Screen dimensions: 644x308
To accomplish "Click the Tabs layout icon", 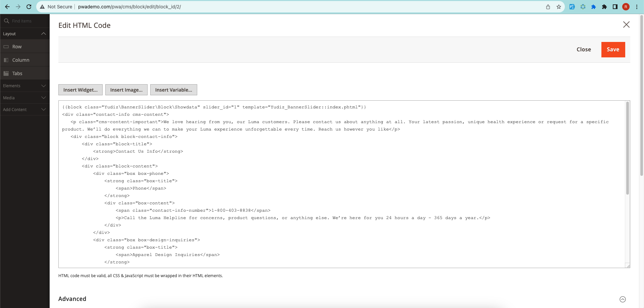I will click(6, 73).
